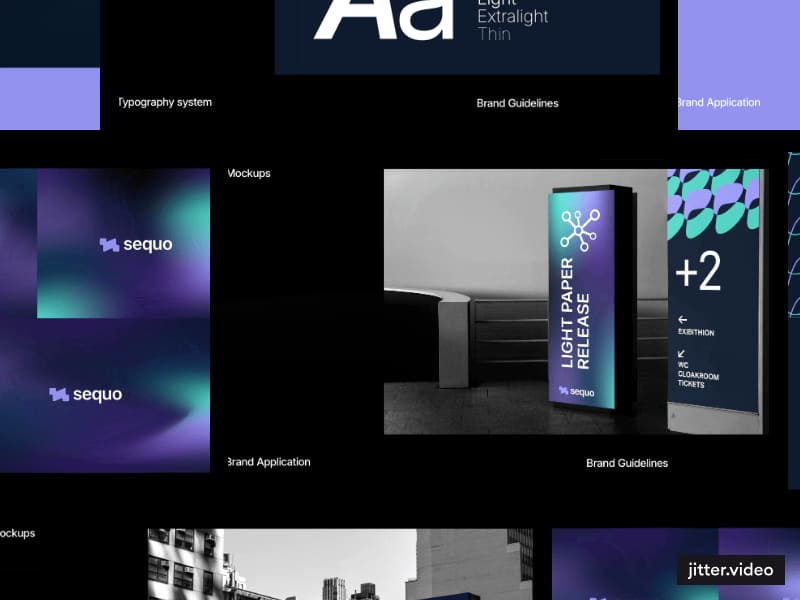The width and height of the screenshot is (800, 600).
Task: Open the Brand Application label in the top right corner
Action: (x=718, y=101)
